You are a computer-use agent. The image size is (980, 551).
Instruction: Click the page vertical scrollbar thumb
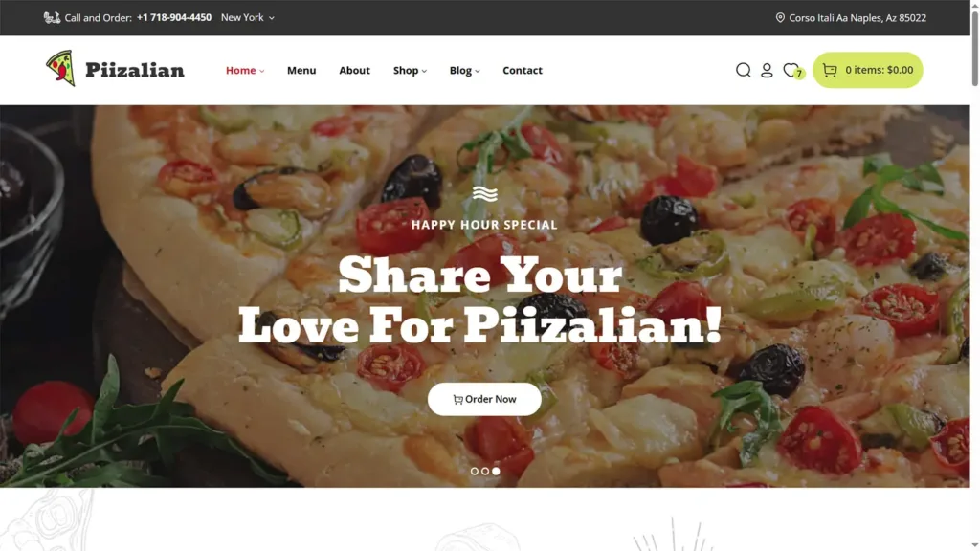(x=974, y=46)
